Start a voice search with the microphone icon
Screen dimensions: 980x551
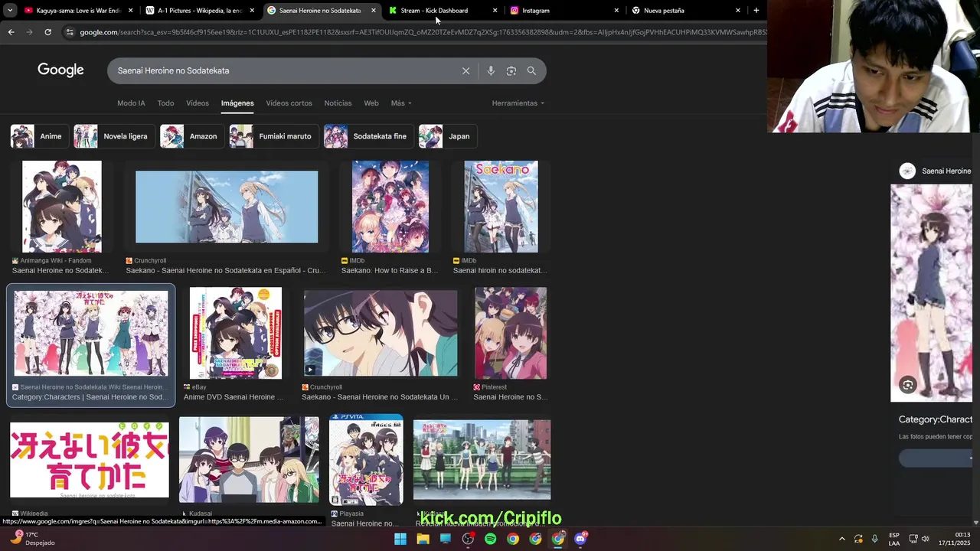coord(491,70)
